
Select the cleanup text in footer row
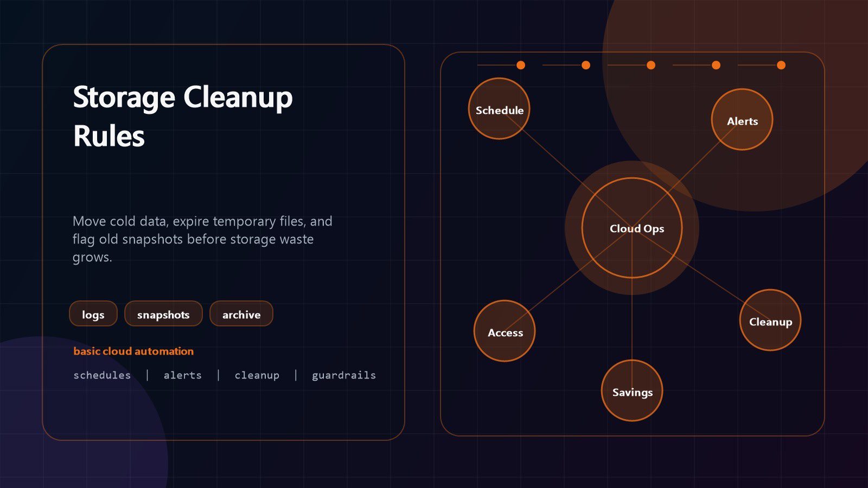click(257, 375)
